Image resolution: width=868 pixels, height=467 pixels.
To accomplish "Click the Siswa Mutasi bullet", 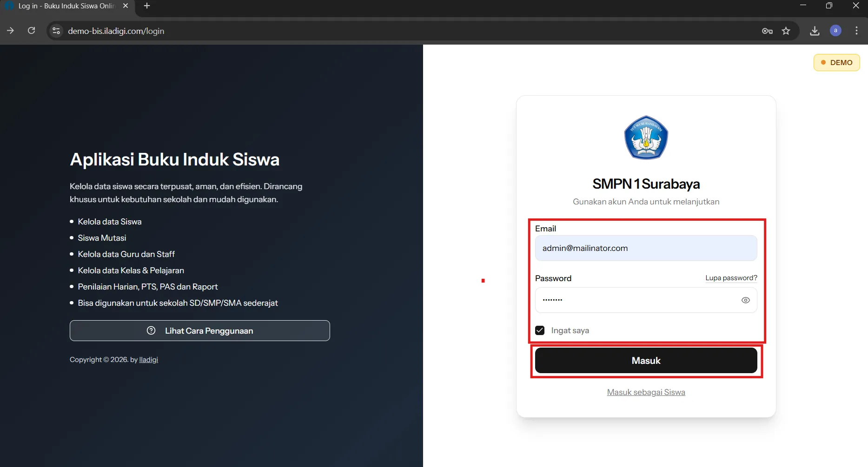I will tap(102, 238).
